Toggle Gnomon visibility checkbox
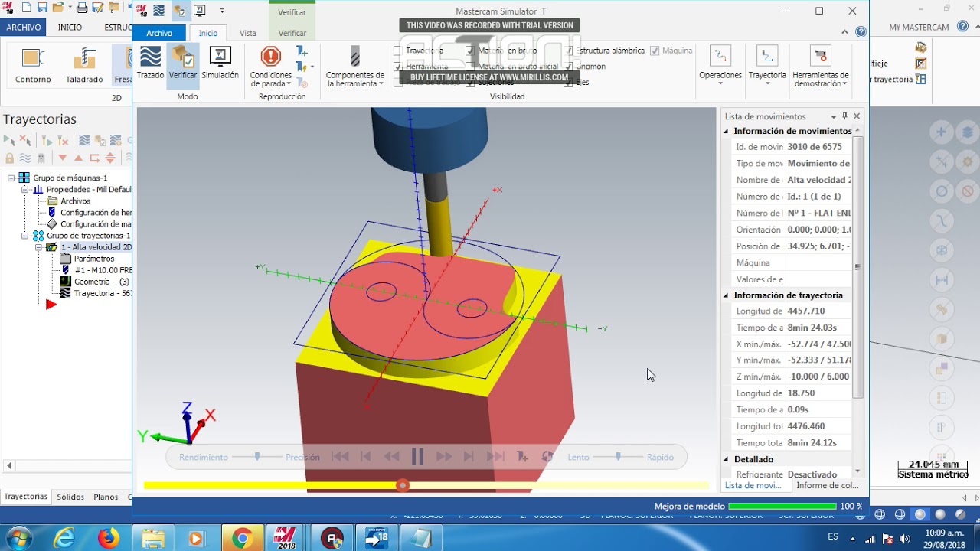980x551 pixels. (x=568, y=67)
